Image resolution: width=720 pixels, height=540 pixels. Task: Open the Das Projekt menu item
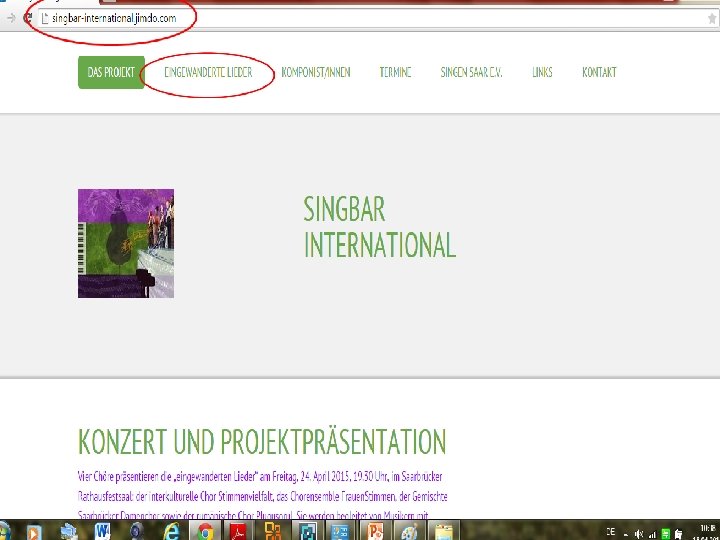point(111,72)
